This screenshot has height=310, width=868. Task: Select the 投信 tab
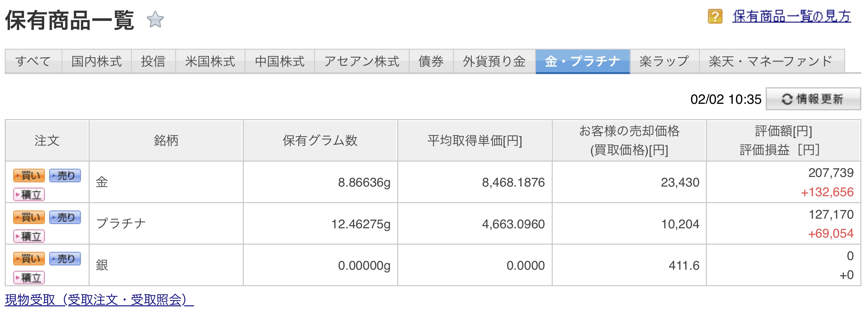[x=153, y=61]
